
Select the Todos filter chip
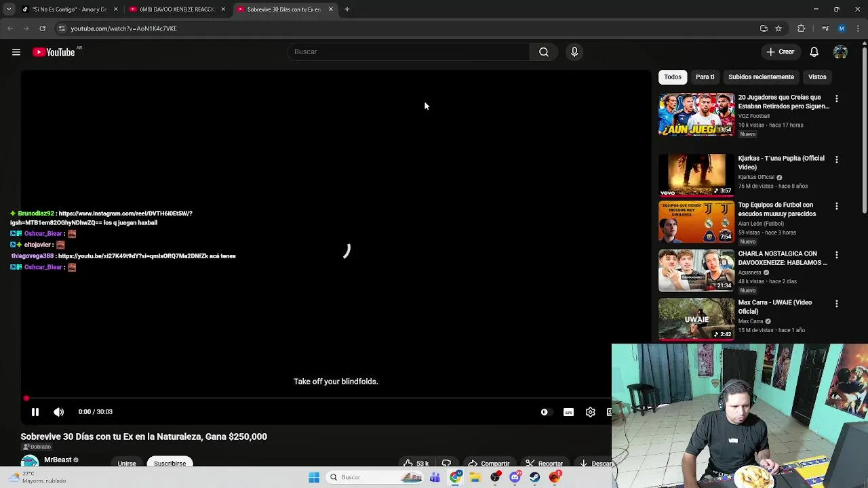673,77
